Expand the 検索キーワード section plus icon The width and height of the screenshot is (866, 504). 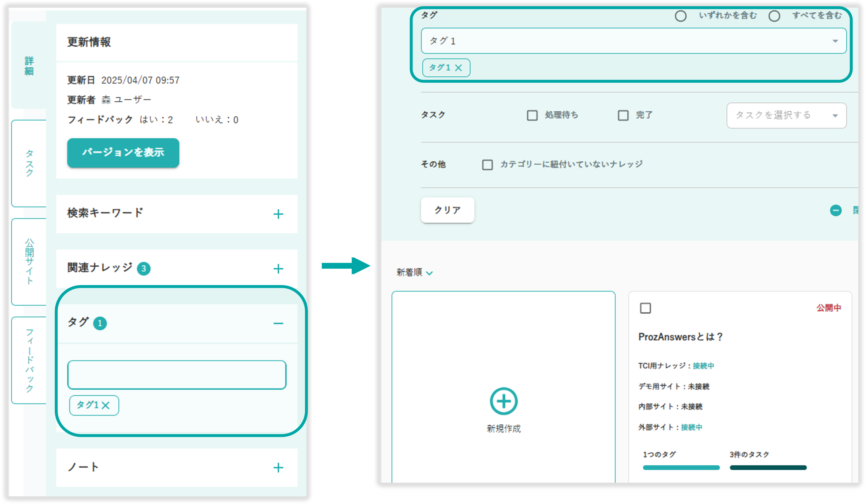tap(278, 214)
